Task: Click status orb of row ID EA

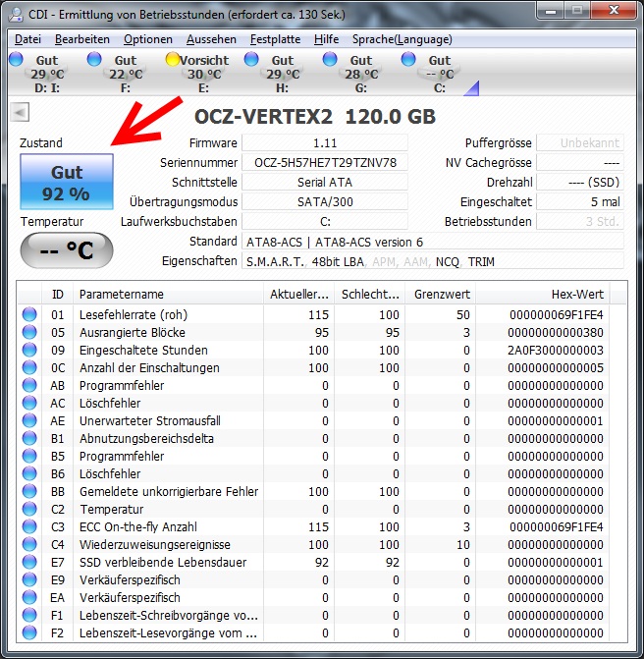Action: (29, 597)
